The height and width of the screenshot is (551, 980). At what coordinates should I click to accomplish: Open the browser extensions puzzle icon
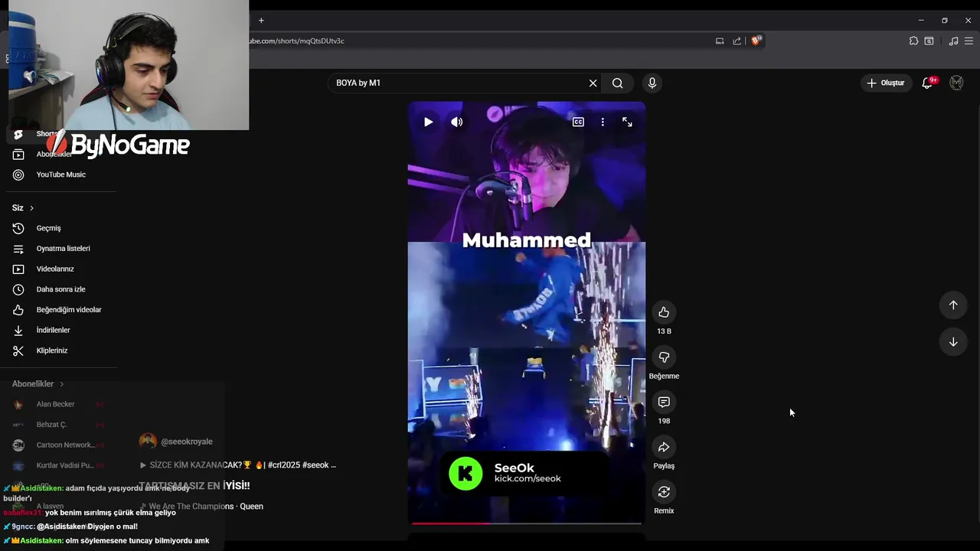[913, 41]
